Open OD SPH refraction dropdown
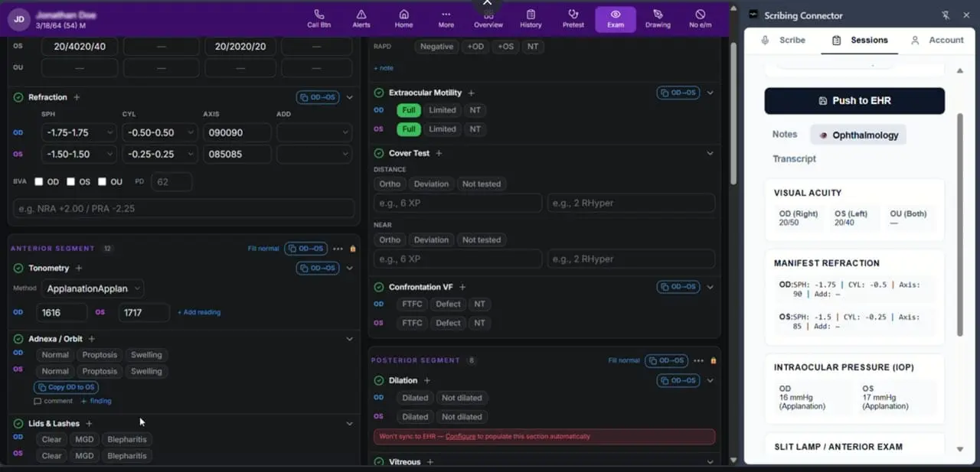The image size is (980, 472). (79, 132)
